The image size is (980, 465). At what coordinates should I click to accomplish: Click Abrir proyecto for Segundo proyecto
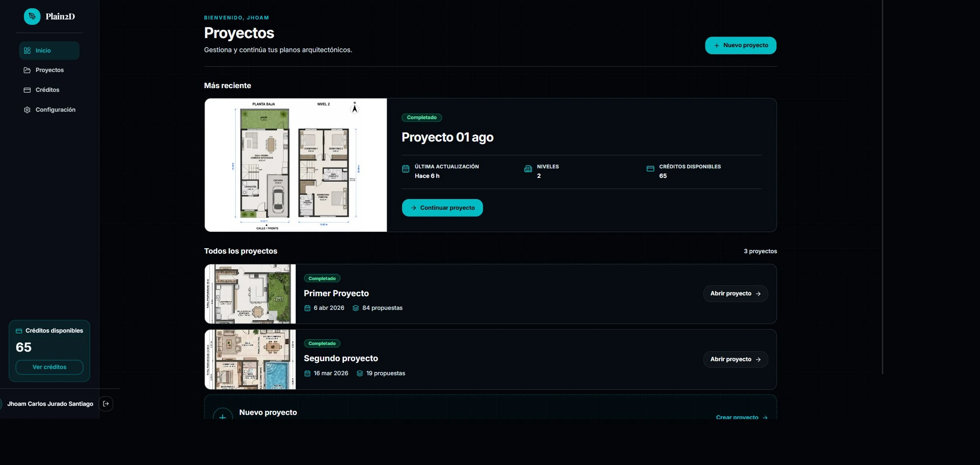click(x=736, y=360)
